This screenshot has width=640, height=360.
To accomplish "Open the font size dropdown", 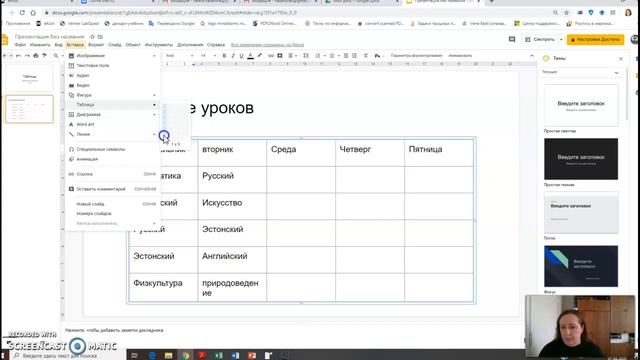I will pyautogui.click(x=208, y=56).
